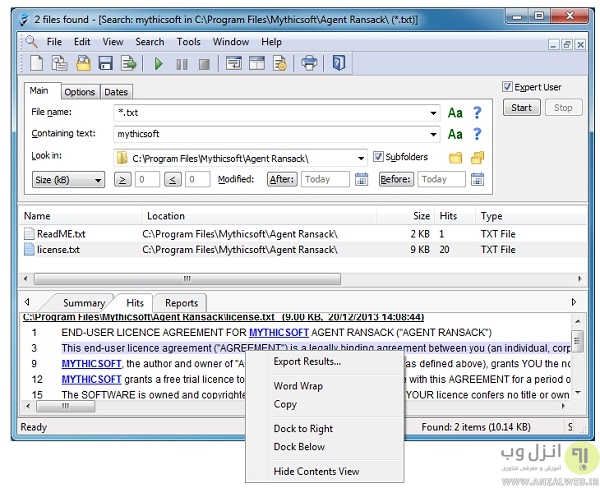This screenshot has width=600, height=488.
Task: Click the Print toolbar icon
Action: (309, 64)
